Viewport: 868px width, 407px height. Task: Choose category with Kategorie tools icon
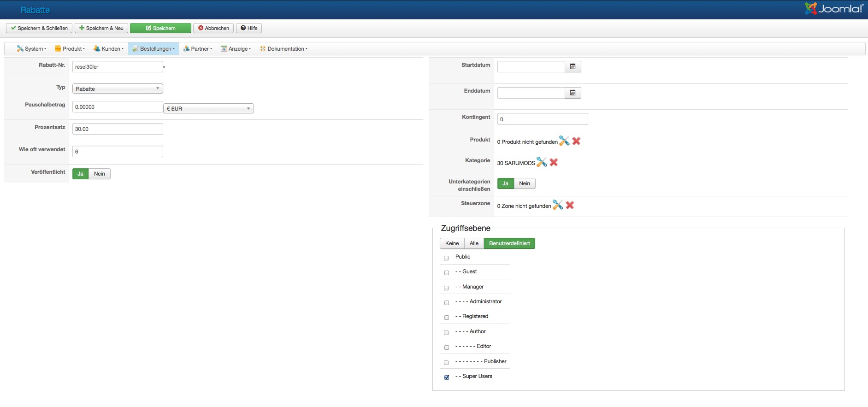[542, 162]
